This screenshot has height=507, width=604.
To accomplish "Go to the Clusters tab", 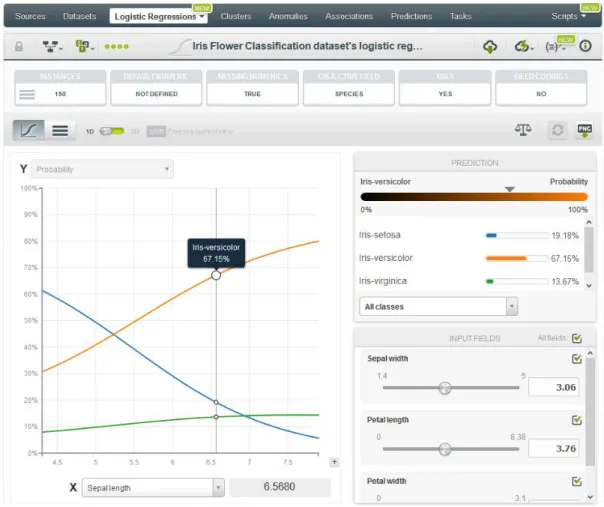I will click(236, 16).
